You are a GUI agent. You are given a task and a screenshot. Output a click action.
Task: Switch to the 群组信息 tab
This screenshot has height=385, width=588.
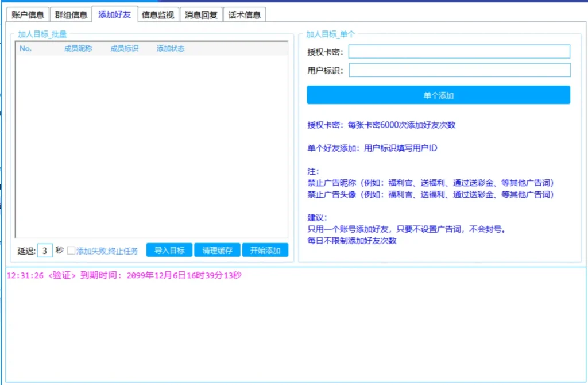[x=71, y=15]
